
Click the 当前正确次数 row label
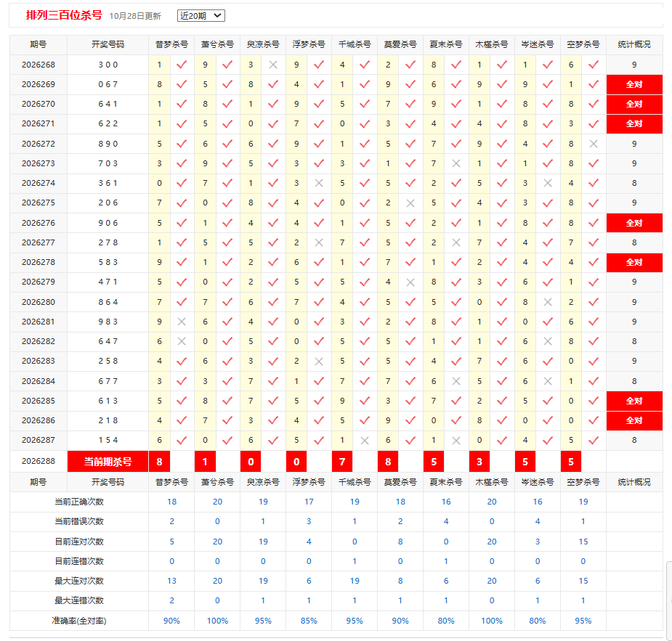[79, 502]
